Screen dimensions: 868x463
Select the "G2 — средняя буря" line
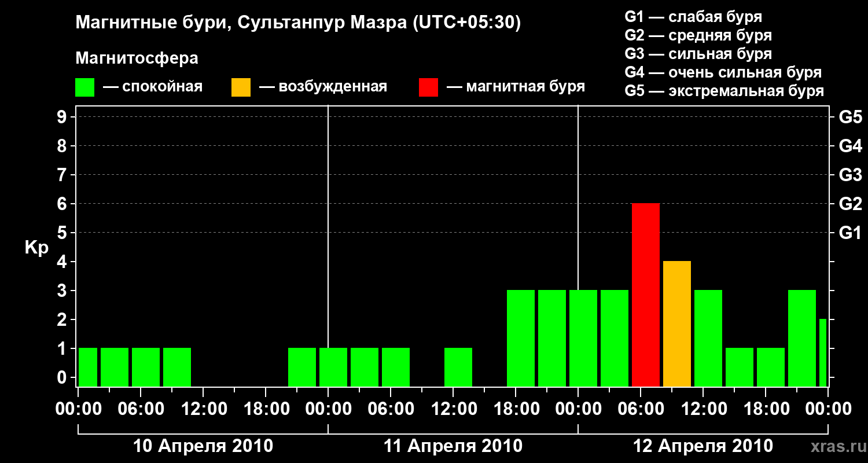(698, 35)
